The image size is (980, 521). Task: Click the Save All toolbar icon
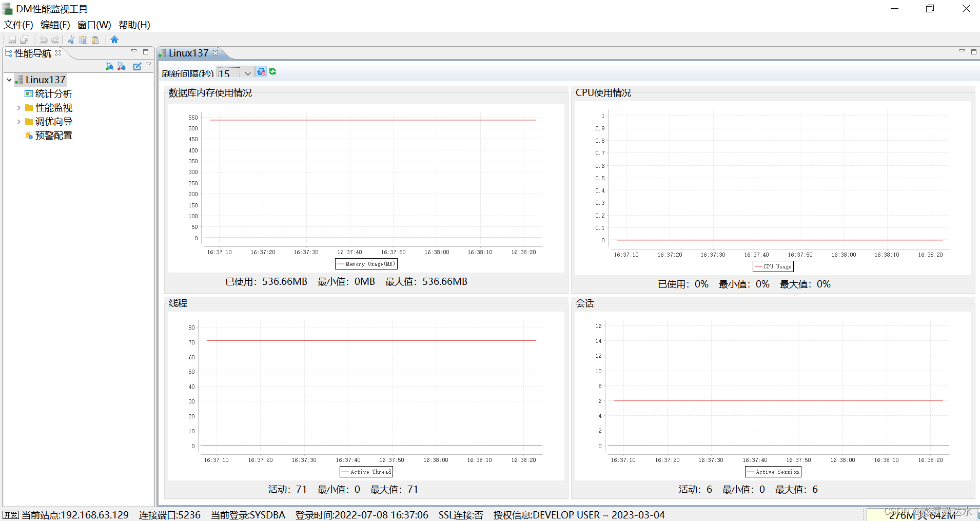point(24,40)
